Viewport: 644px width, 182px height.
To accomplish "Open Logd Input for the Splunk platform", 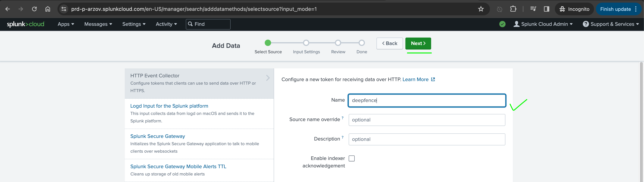I will pyautogui.click(x=169, y=106).
